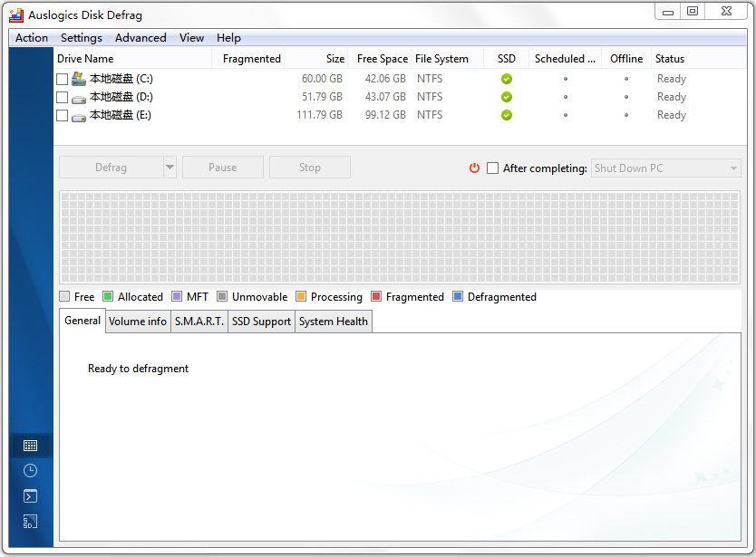
Task: Check the drive D: checkbox
Action: pos(63,97)
